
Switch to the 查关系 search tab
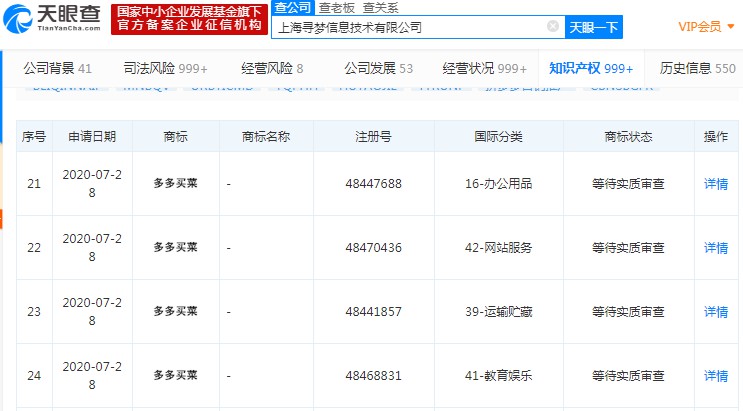(x=381, y=8)
